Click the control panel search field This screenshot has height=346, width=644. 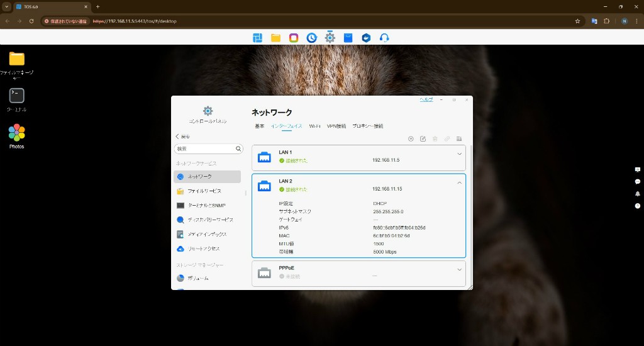click(x=204, y=149)
